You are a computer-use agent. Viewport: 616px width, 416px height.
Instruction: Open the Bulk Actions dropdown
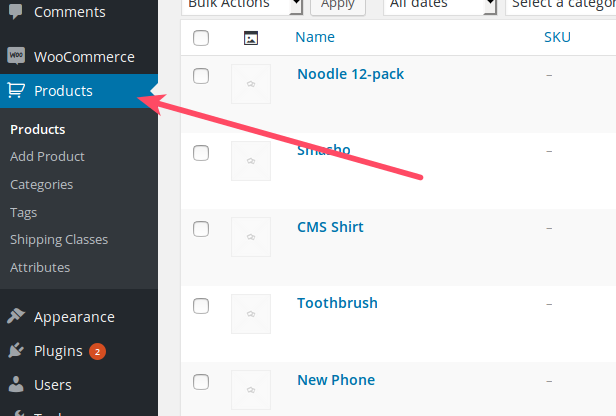tap(243, 4)
